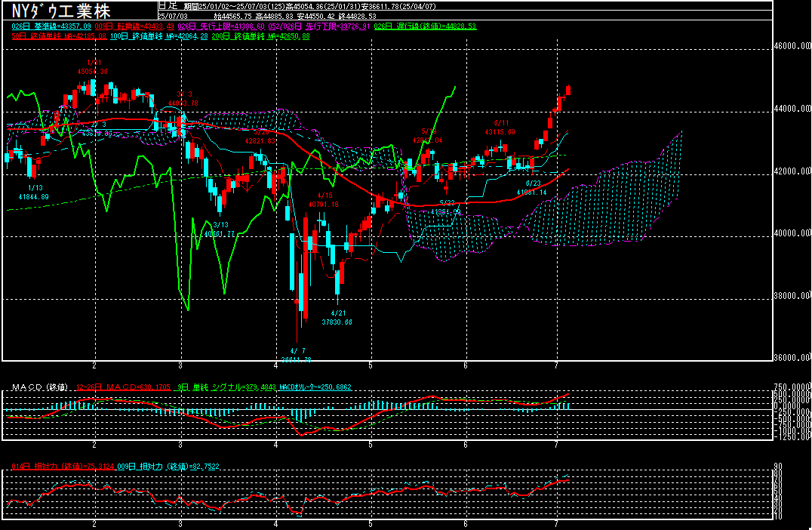Click the period low '安36611.78(25/04/07)'
This screenshot has width=812, height=530.
point(399,7)
